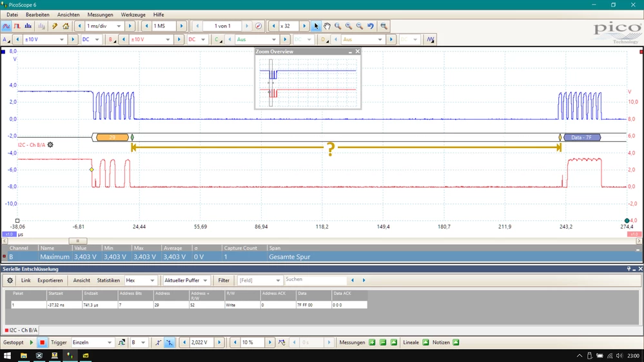Select rising edge trigger icon

(x=158, y=342)
